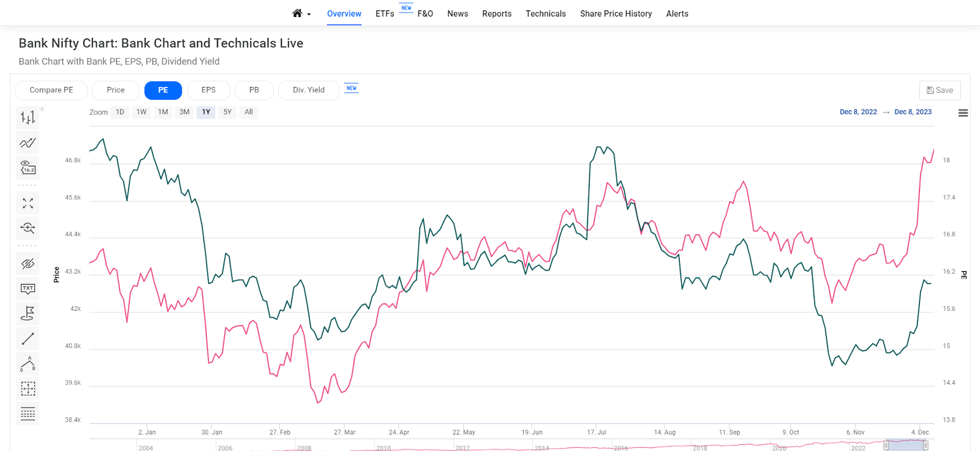
Task: Expand the home dropdown caret
Action: (x=309, y=15)
